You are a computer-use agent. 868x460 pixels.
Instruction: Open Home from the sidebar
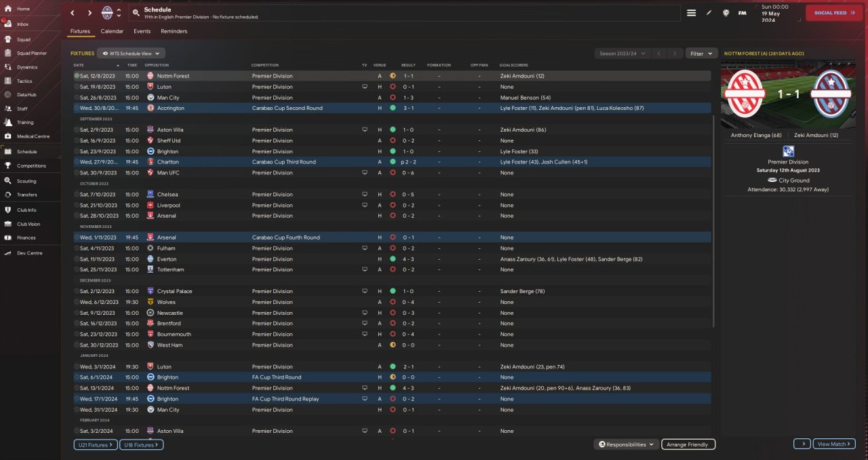23,9
